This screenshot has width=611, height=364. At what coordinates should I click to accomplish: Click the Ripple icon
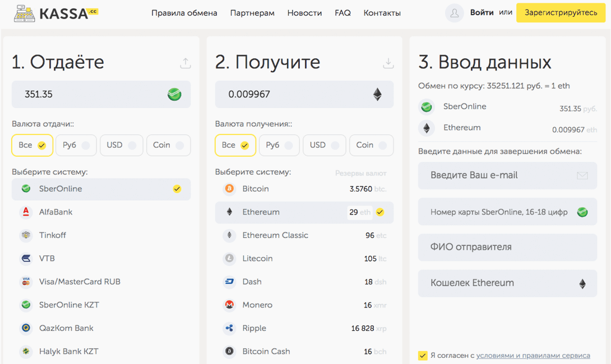pyautogui.click(x=229, y=328)
